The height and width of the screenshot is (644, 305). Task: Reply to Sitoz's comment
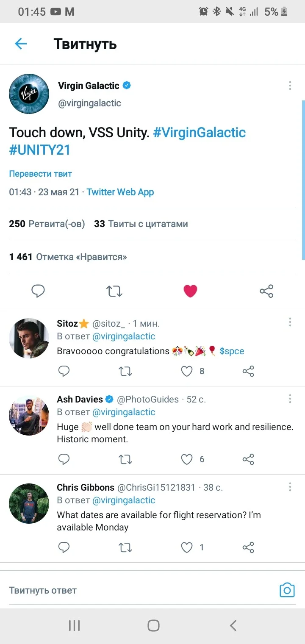(x=64, y=371)
